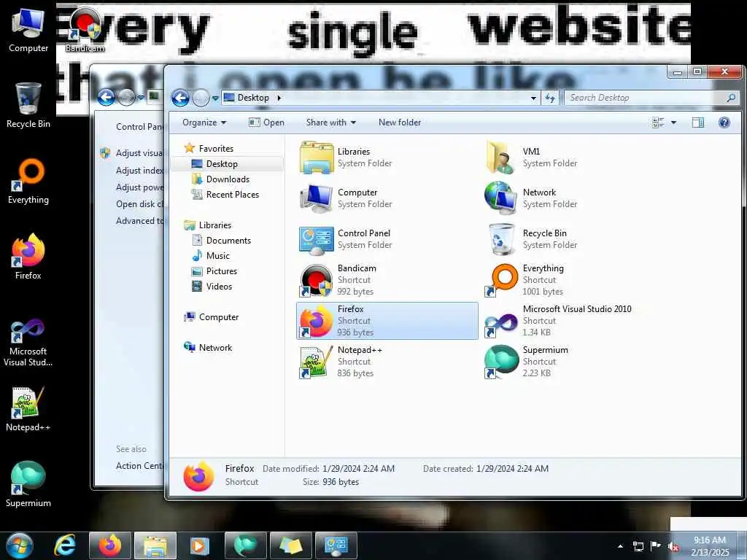Image resolution: width=747 pixels, height=560 pixels.
Task: Open Explorer Help question mark icon
Action: (724, 122)
